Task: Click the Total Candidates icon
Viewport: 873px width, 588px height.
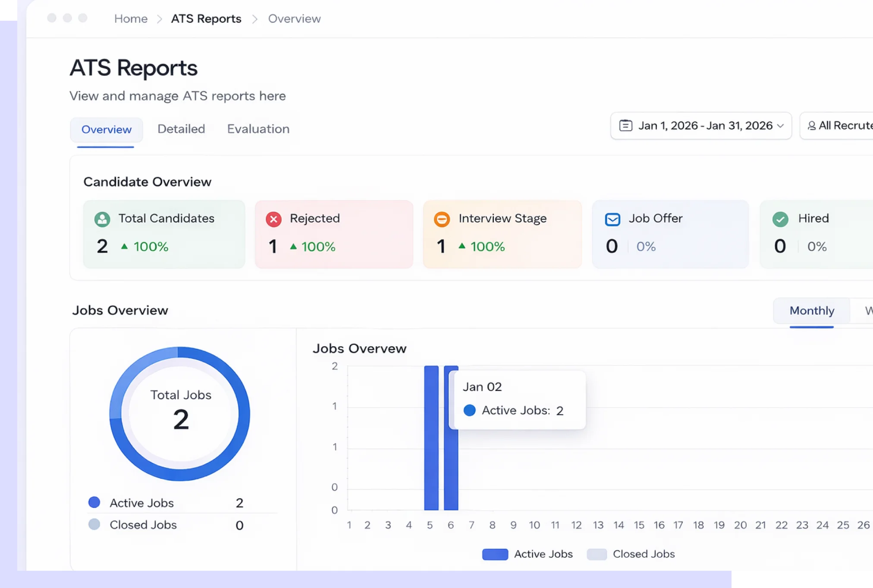Action: (102, 219)
